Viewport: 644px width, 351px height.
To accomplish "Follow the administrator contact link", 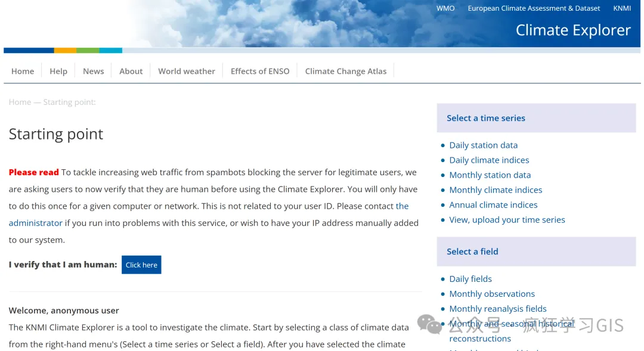I will coord(36,223).
